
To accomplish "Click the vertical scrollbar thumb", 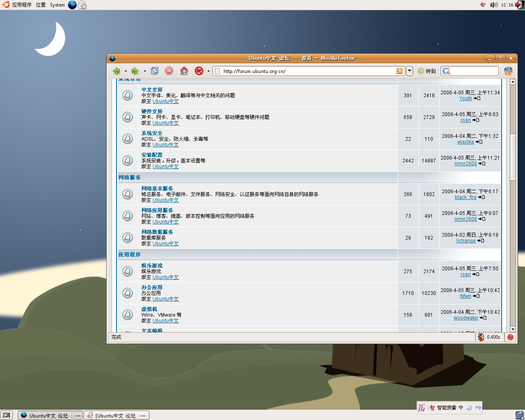I will (513, 157).
